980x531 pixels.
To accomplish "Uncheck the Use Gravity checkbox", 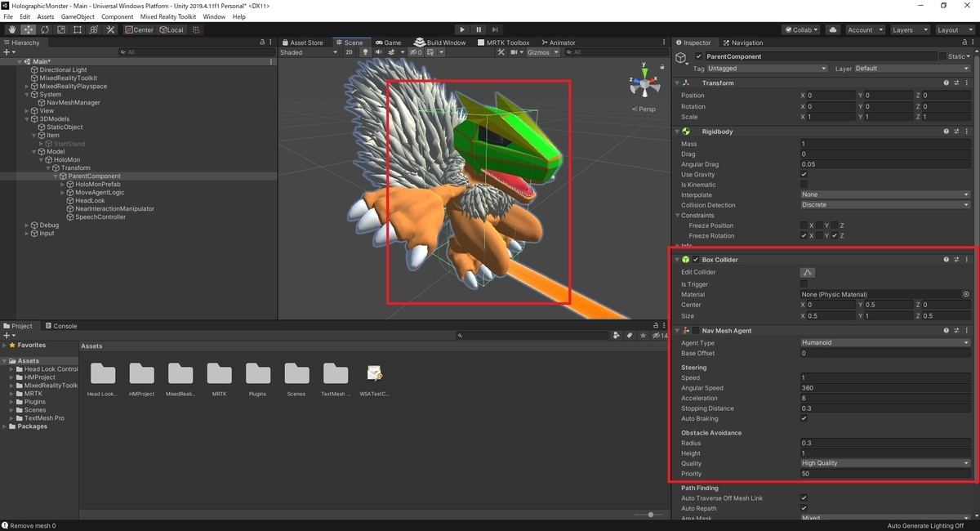I will click(804, 174).
